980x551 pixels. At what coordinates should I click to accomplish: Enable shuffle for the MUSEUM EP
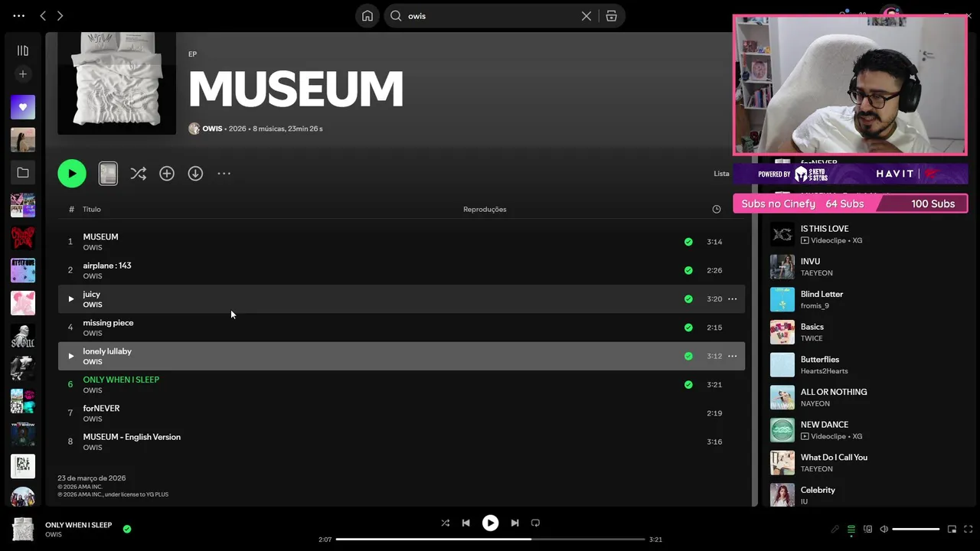pyautogui.click(x=138, y=174)
